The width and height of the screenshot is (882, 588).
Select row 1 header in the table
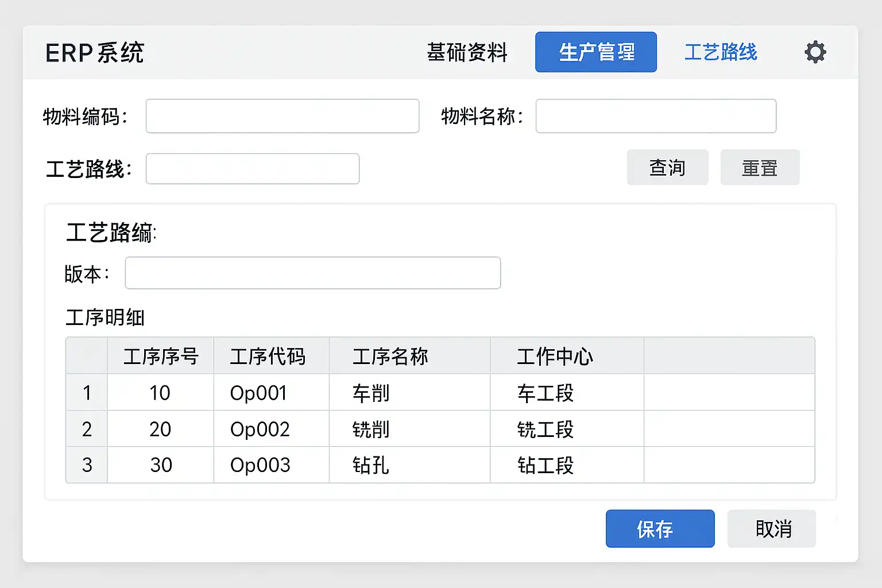87,393
